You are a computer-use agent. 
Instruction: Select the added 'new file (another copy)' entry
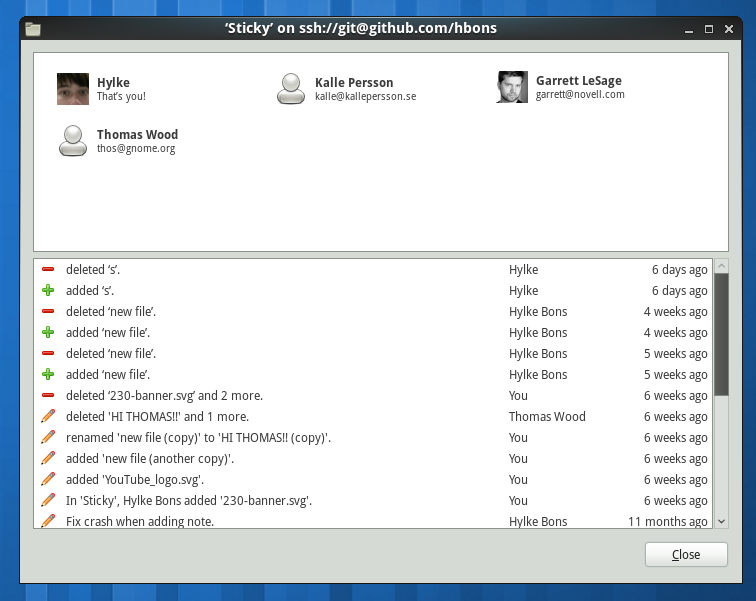point(150,459)
